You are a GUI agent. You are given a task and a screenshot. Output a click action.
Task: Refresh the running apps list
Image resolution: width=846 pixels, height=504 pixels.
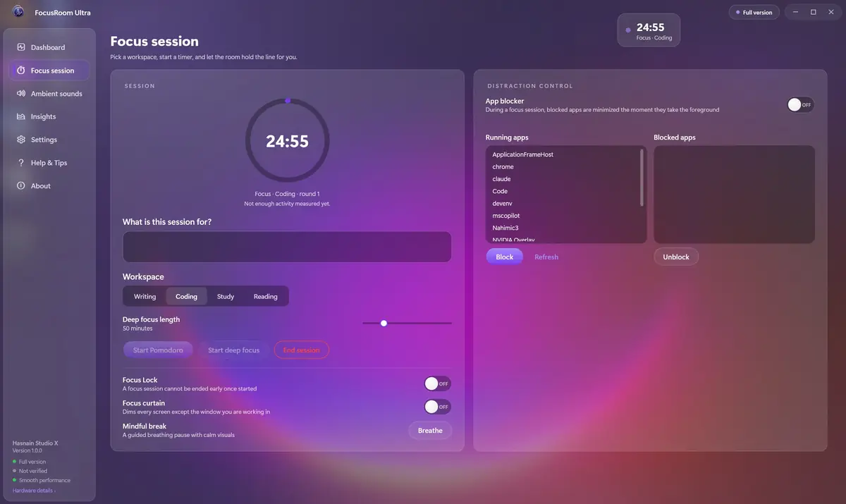[546, 257]
